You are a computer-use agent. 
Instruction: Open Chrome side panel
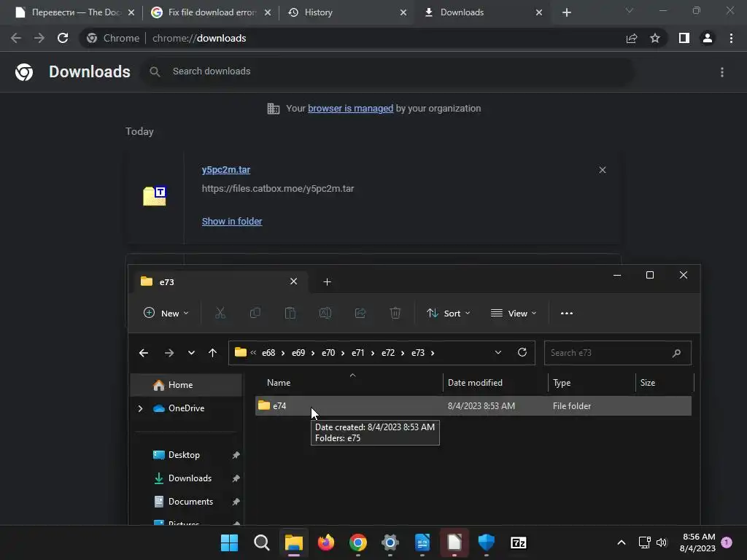(684, 38)
